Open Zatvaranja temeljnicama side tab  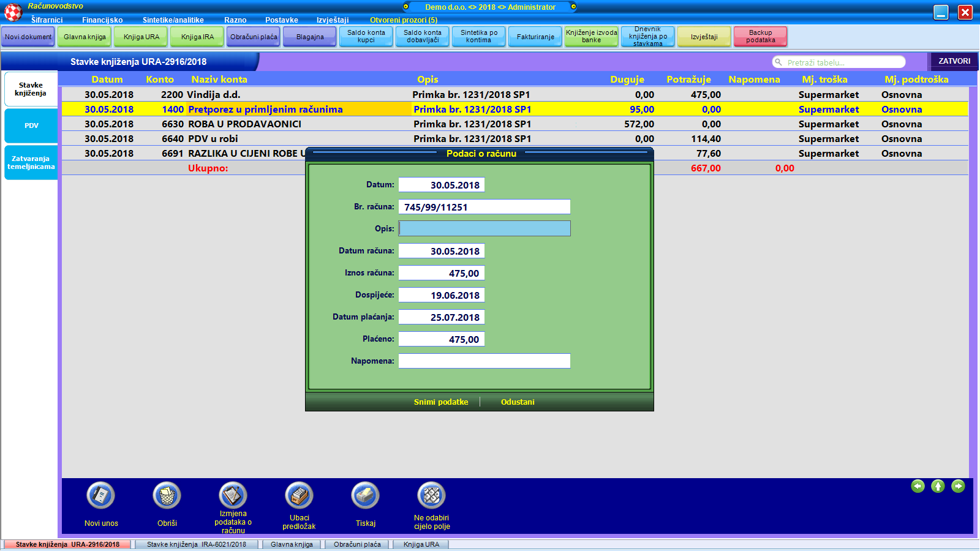tap(31, 163)
